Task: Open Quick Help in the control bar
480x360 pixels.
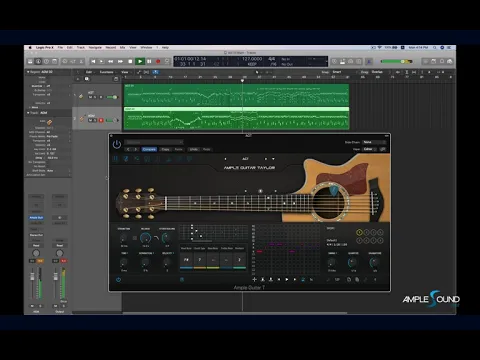Action: [x=46, y=61]
